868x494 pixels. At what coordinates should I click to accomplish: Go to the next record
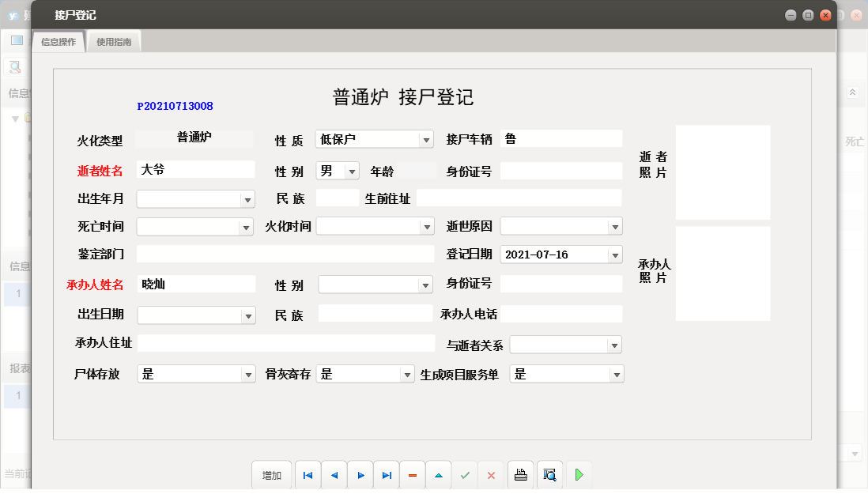[x=360, y=474]
